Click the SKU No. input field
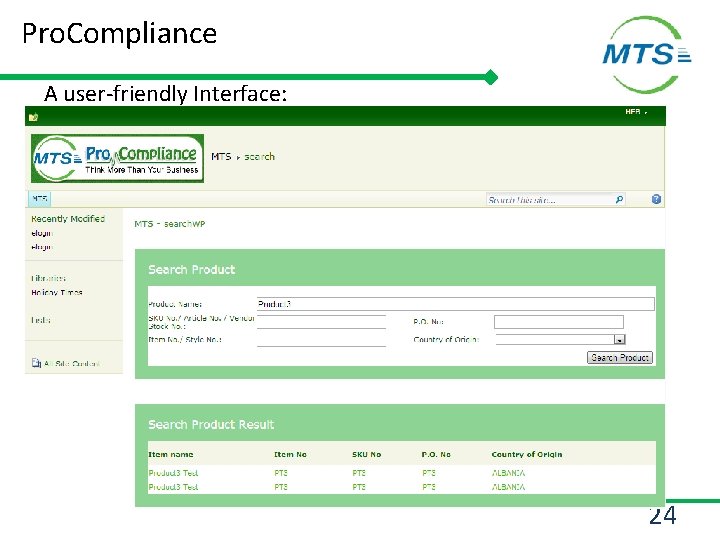Screen dimensions: 720x540 coord(321,322)
